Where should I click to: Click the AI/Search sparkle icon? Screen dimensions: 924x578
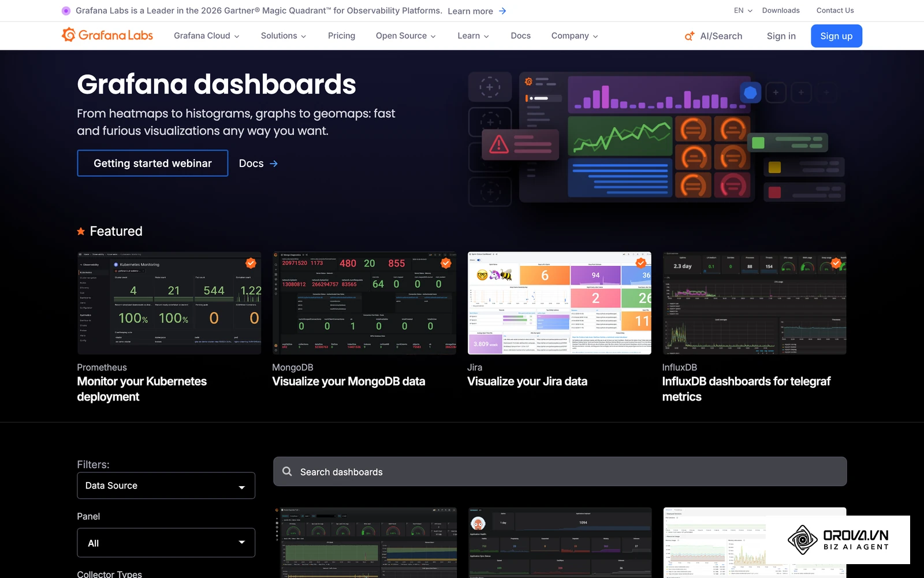coord(690,36)
